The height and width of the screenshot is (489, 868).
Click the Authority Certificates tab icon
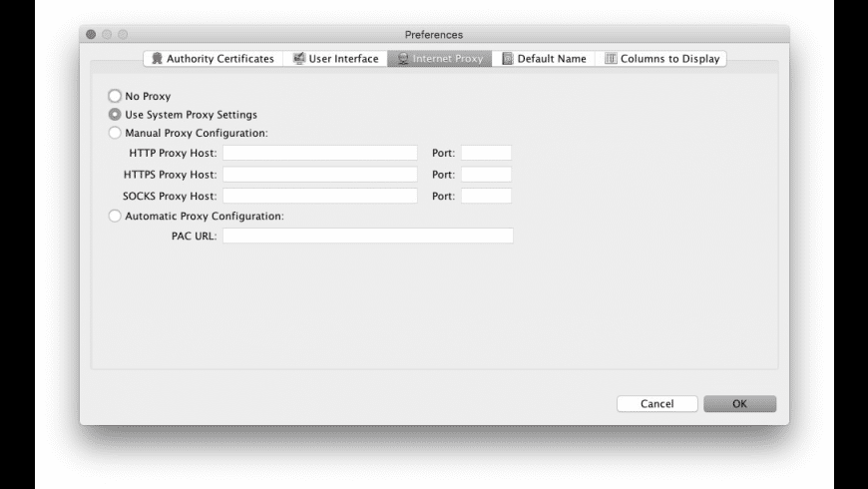[x=158, y=58]
